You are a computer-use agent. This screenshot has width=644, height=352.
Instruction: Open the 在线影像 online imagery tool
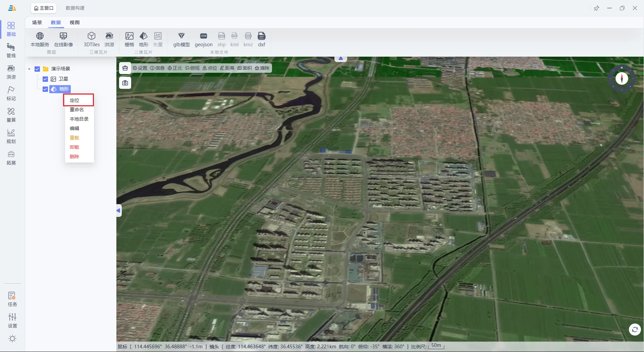(63, 39)
